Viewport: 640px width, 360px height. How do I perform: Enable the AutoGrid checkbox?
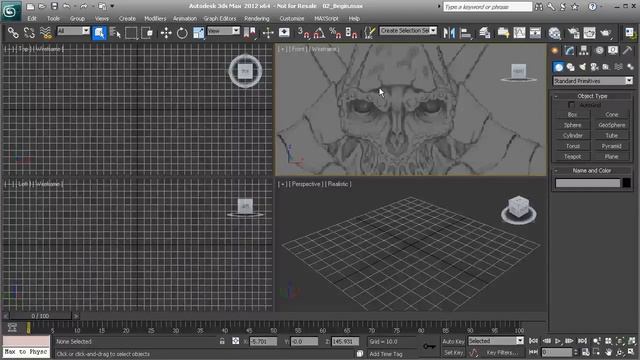pos(571,105)
